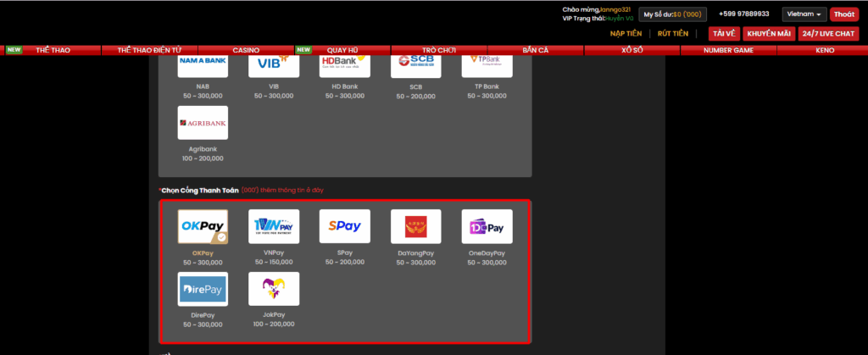Screen dimensions: 868x355
Task: Click the OKPay name text
Action: 203,253
